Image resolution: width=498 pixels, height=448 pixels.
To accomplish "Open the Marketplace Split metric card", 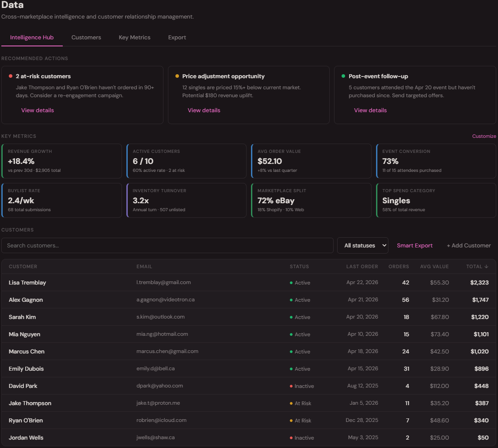I will click(x=311, y=200).
